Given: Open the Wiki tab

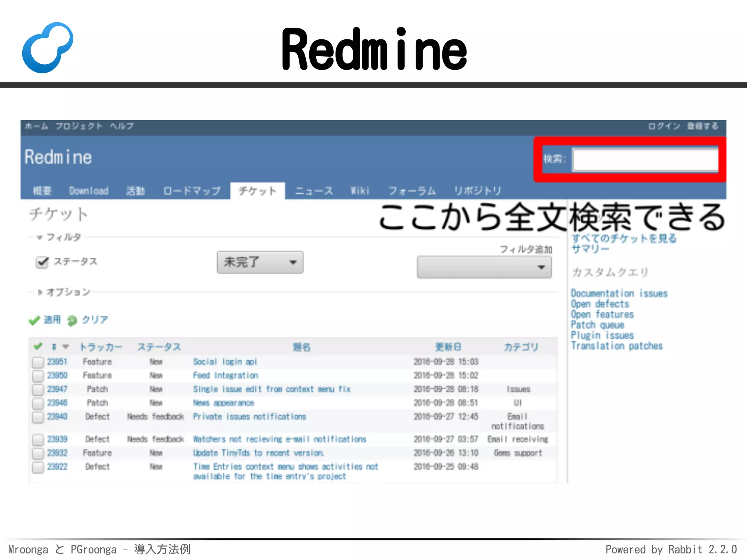Looking at the screenshot, I should pos(360,191).
